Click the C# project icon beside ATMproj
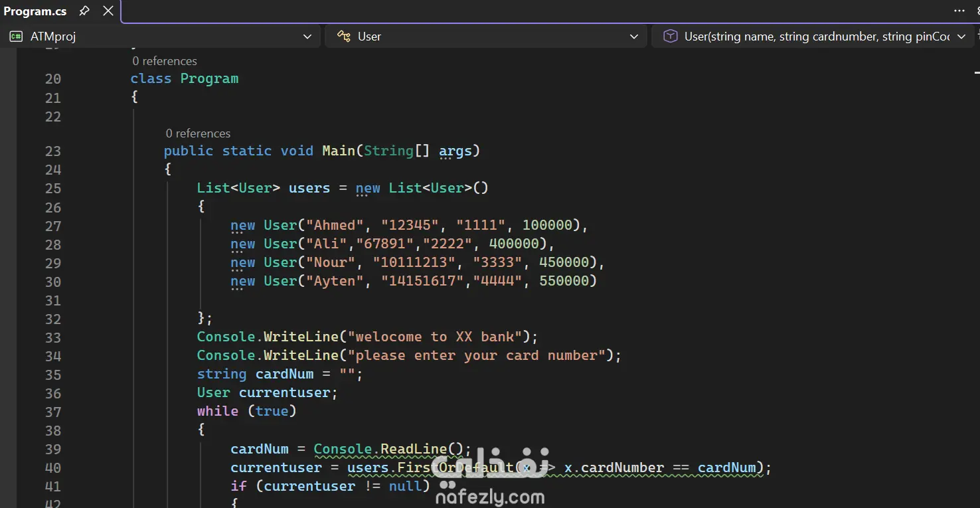 click(15, 37)
